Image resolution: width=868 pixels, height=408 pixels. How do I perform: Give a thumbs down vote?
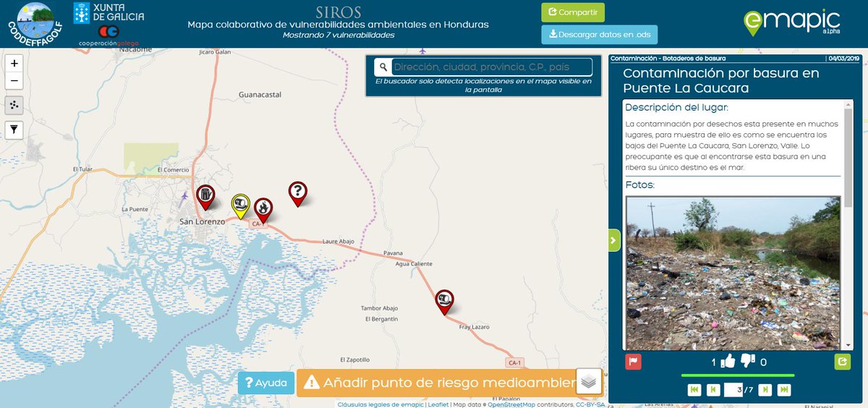(748, 362)
